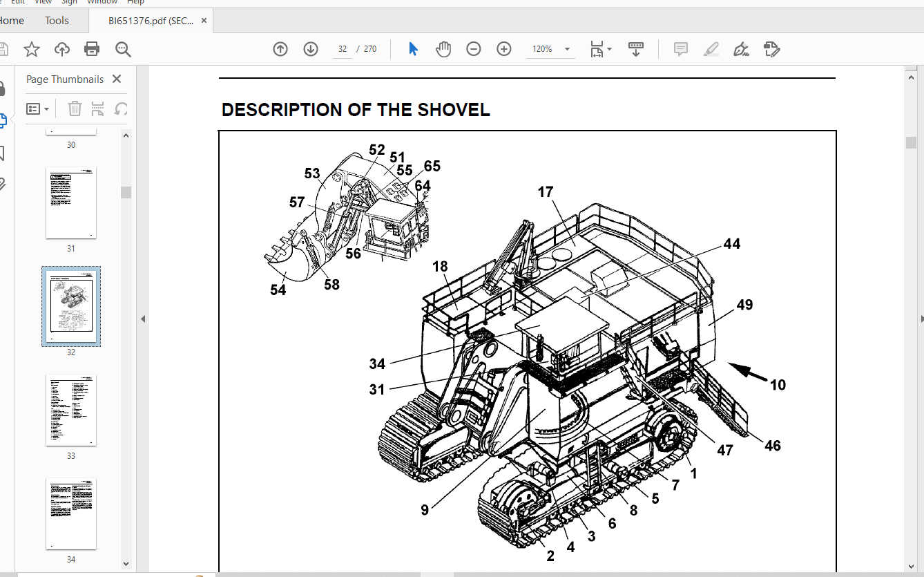Click the total pages 270 label
Viewport: 924px width, 577px height.
pos(370,49)
